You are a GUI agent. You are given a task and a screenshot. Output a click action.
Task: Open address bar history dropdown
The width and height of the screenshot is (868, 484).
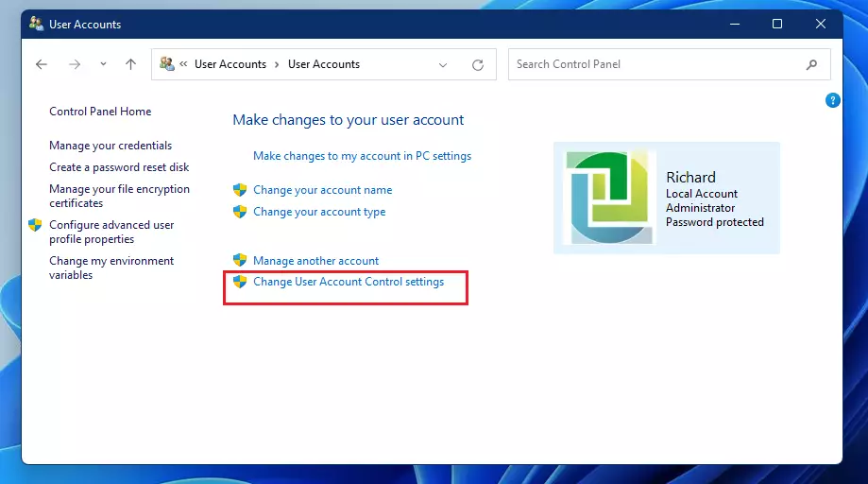443,65
